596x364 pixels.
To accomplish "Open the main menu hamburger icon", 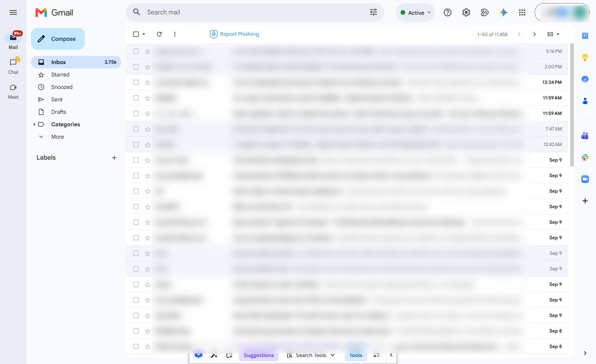I will pos(13,12).
